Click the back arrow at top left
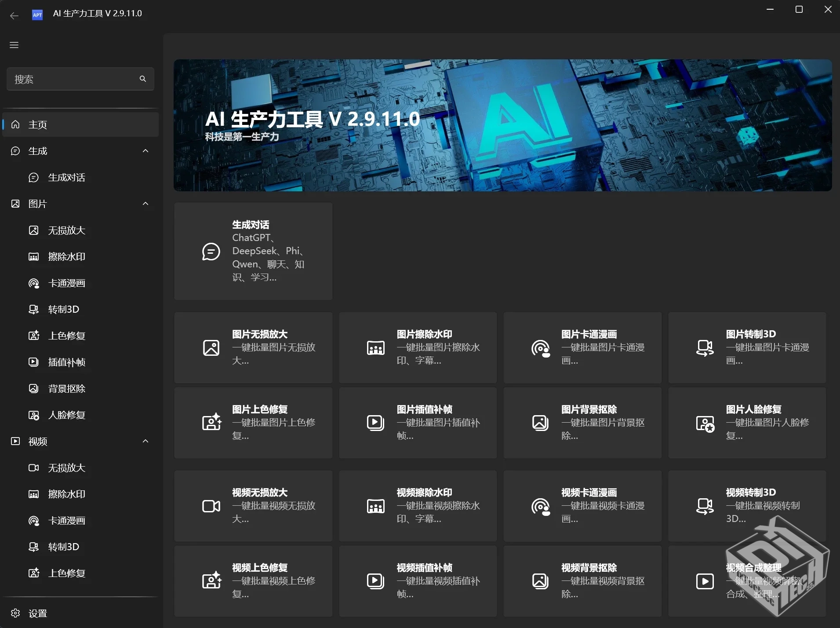This screenshot has width=840, height=628. [14, 15]
